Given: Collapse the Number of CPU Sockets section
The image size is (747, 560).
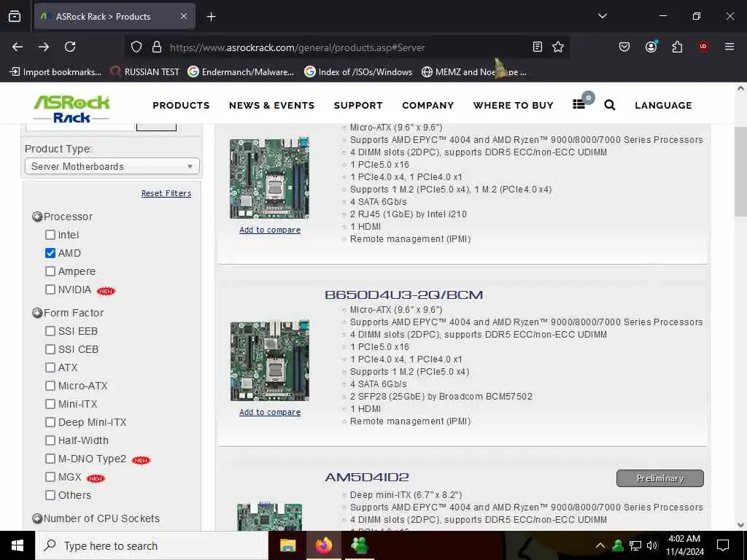Looking at the screenshot, I should (37, 518).
